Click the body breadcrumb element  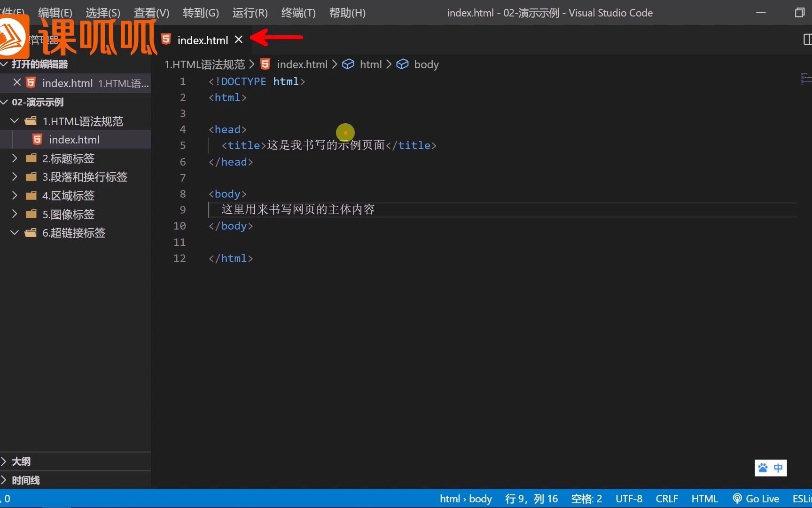[426, 64]
